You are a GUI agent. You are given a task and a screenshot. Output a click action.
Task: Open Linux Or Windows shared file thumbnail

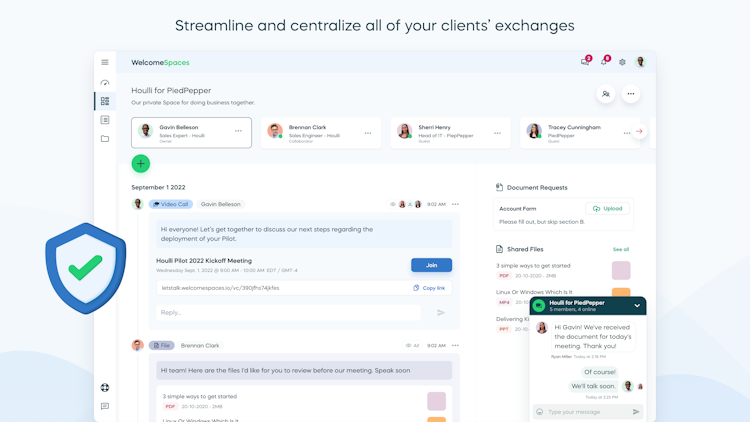click(621, 292)
